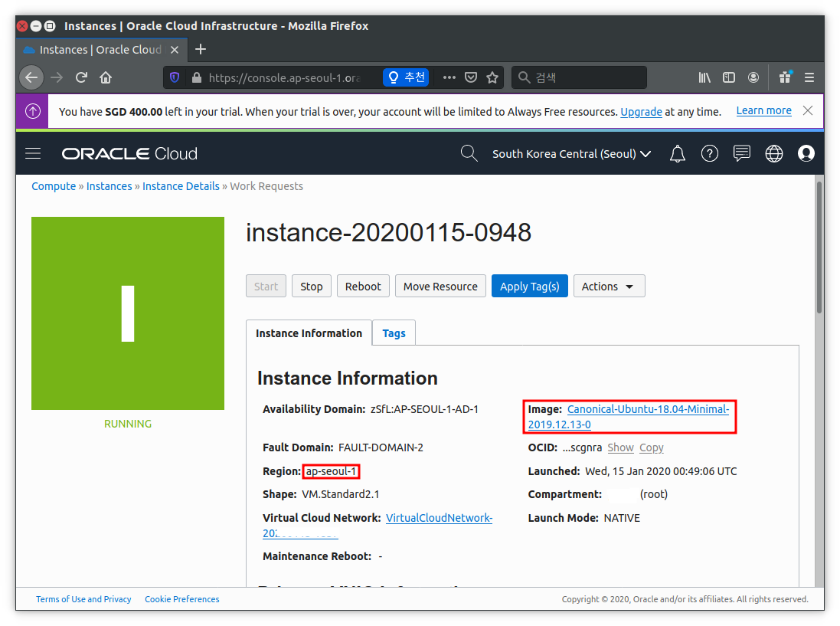The width and height of the screenshot is (840, 626).
Task: Reboot the instance
Action: (363, 287)
